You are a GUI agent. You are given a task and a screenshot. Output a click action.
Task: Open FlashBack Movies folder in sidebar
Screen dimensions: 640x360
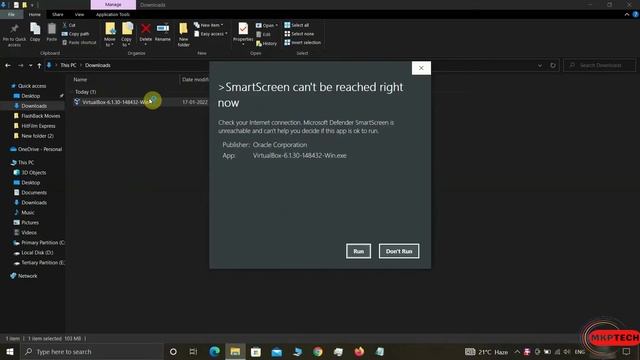click(40, 116)
